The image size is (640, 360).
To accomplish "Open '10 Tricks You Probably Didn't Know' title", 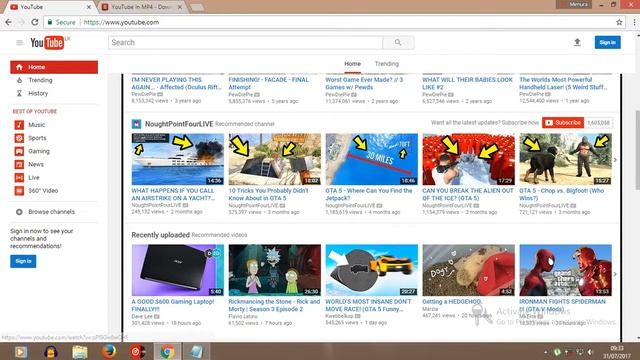I will (x=269, y=194).
